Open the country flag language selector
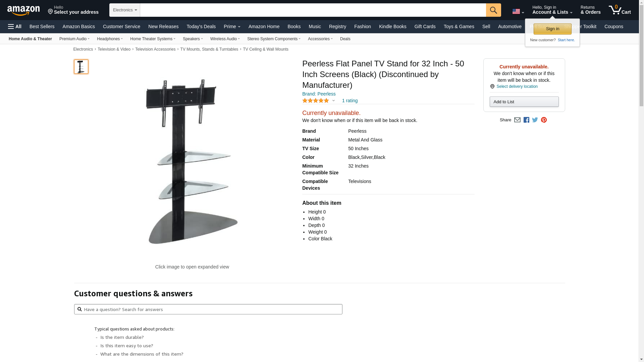 click(x=518, y=11)
